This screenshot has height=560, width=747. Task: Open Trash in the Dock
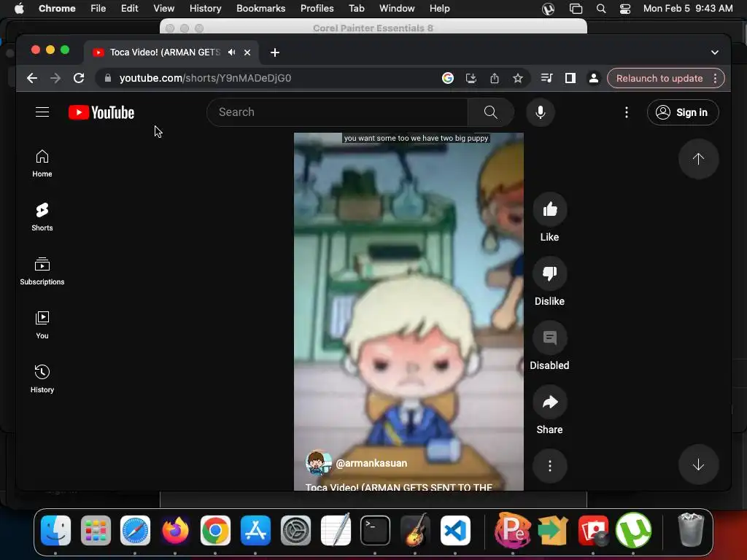point(691,529)
